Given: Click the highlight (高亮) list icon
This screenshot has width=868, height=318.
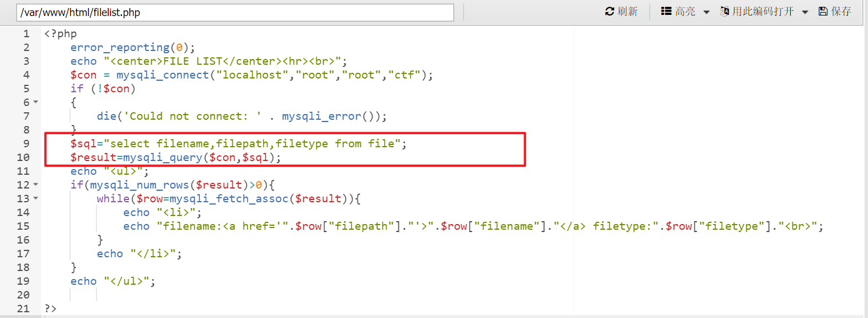Looking at the screenshot, I should [666, 11].
